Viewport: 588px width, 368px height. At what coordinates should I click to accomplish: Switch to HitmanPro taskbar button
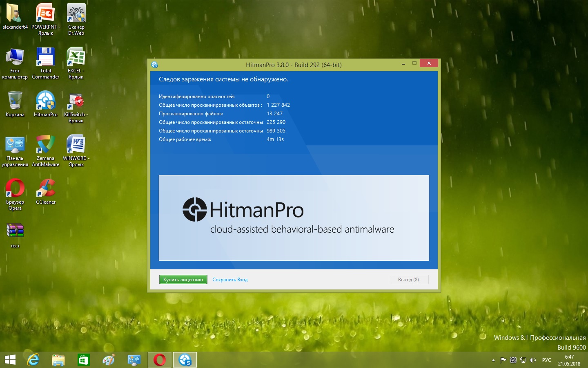coord(185,360)
